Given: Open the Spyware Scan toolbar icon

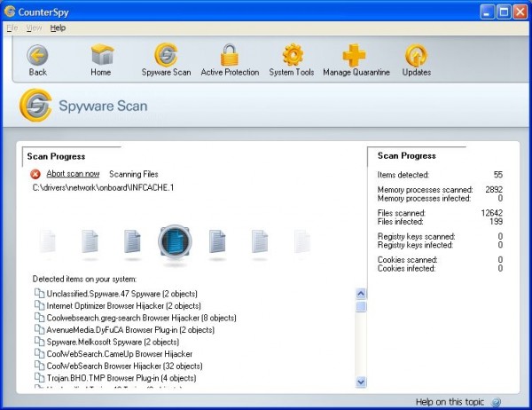Looking at the screenshot, I should point(166,57).
